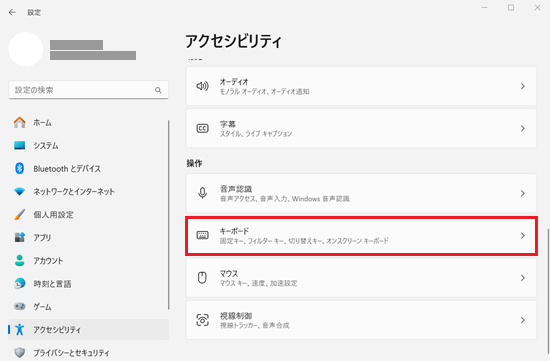
Task: Click the 操作 section label
Action: pos(194,163)
